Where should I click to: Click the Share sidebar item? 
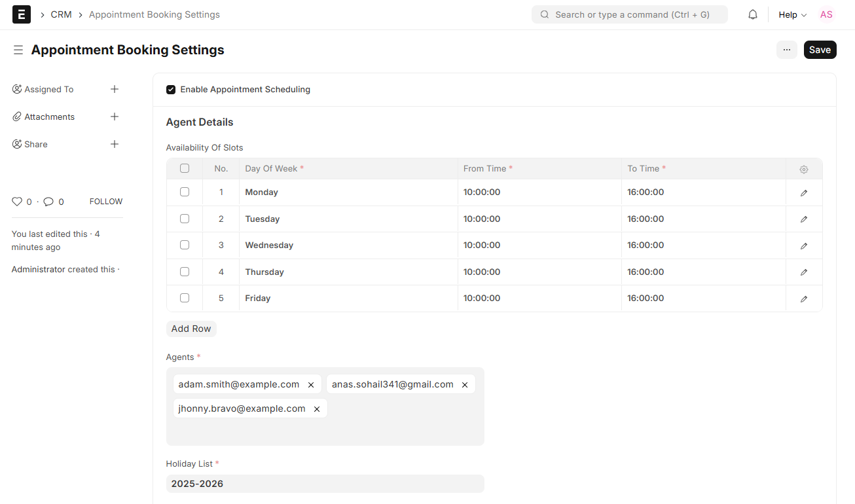coord(36,144)
